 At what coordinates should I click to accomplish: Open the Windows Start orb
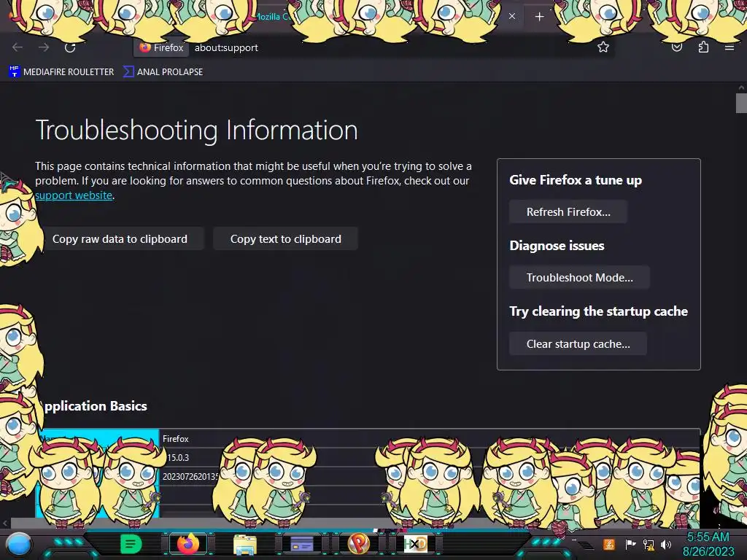tap(19, 544)
